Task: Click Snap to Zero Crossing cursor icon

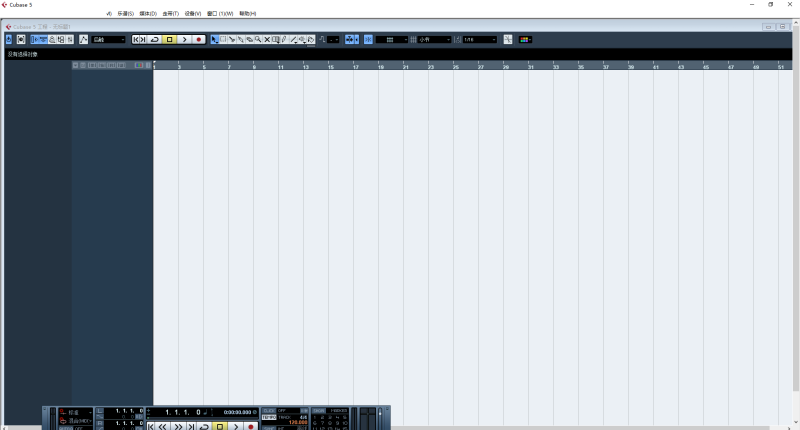Action: [x=508, y=39]
